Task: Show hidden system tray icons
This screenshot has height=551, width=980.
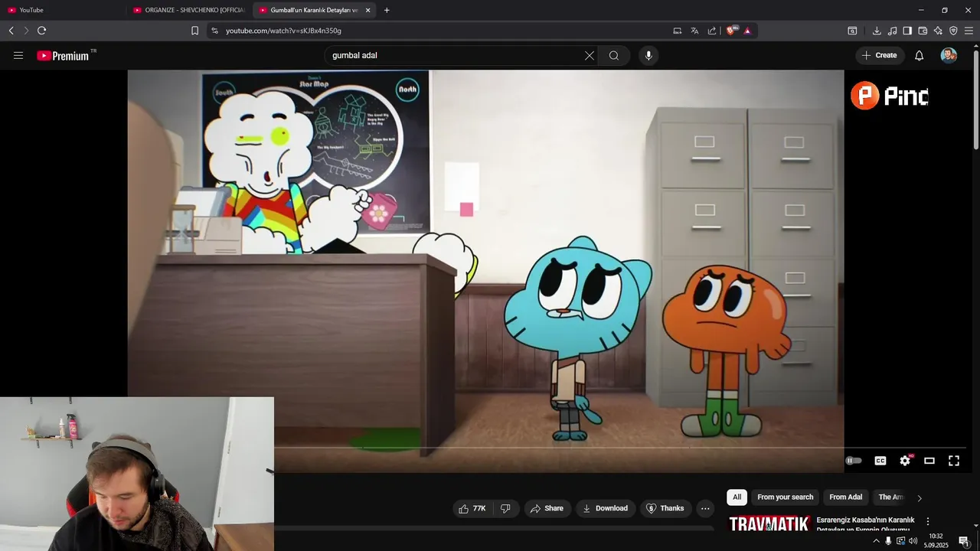Action: (876, 541)
